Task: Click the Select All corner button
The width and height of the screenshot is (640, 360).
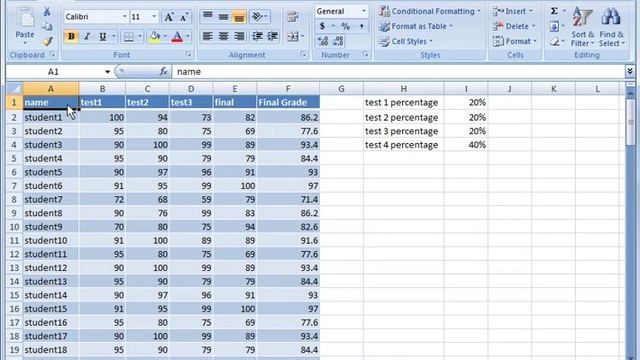Action: [14, 89]
